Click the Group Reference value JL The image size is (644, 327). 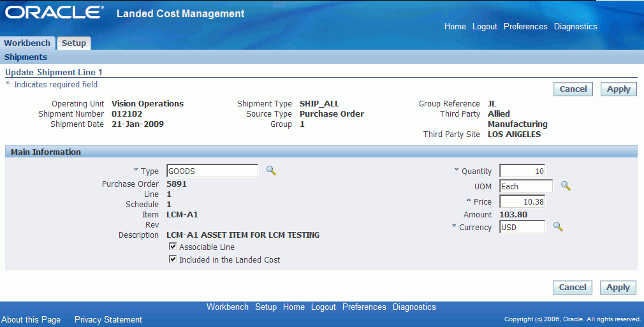pyautogui.click(x=492, y=103)
